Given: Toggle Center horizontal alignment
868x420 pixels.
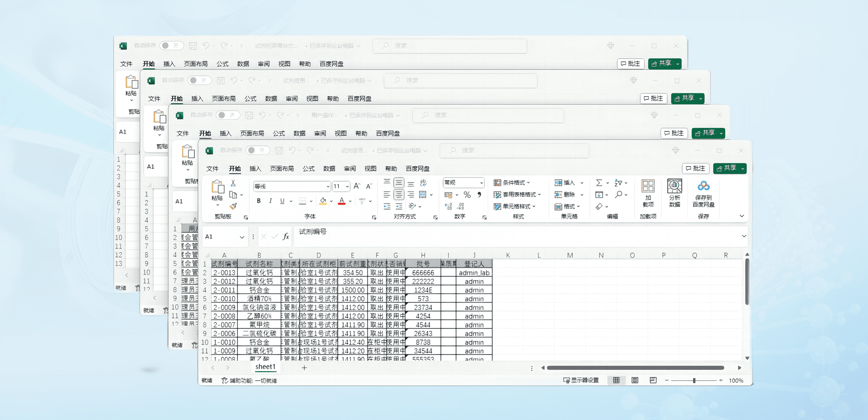Looking at the screenshot, I should coord(399,195).
